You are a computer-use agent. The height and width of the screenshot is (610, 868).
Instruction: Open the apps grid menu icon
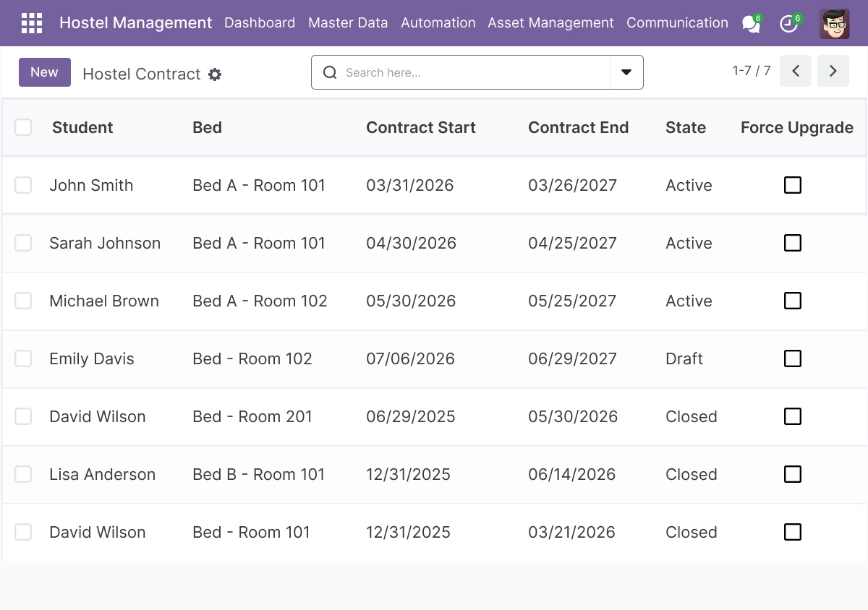pyautogui.click(x=32, y=23)
